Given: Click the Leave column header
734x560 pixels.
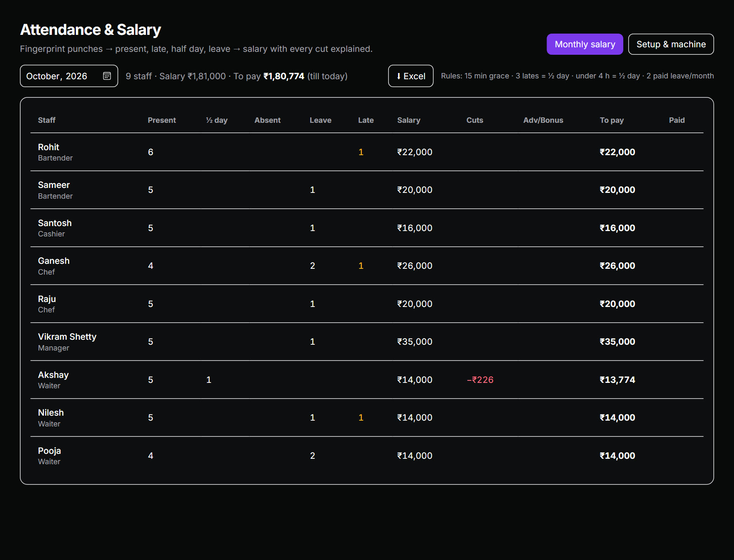Looking at the screenshot, I should (321, 120).
